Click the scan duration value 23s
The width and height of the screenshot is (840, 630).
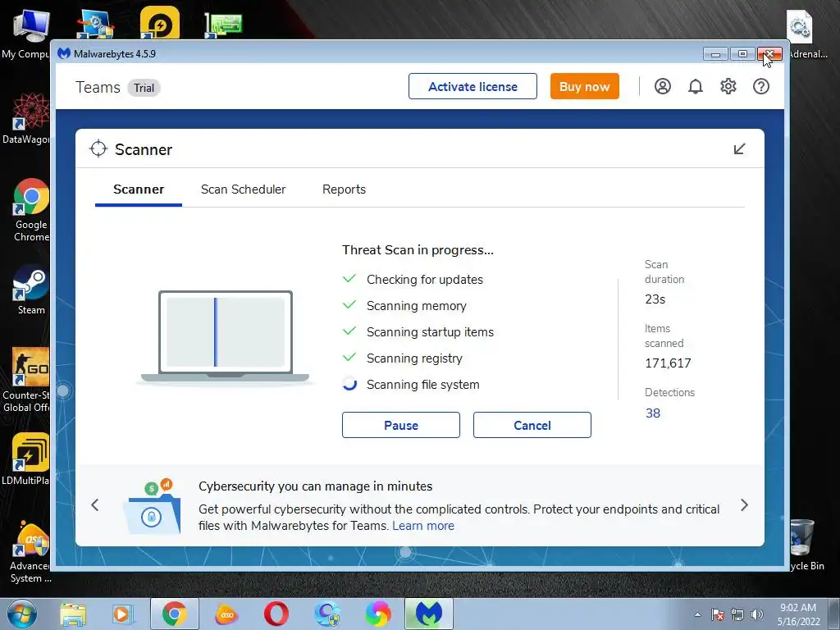point(655,299)
